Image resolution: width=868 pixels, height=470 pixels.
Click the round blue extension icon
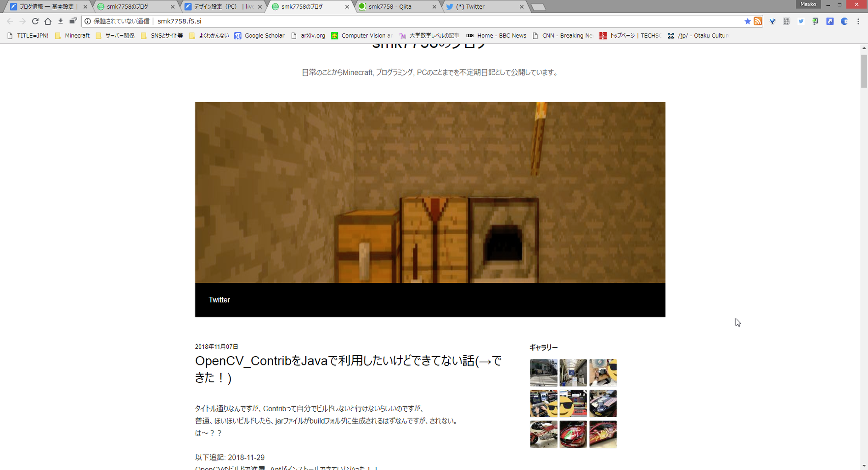pyautogui.click(x=844, y=21)
